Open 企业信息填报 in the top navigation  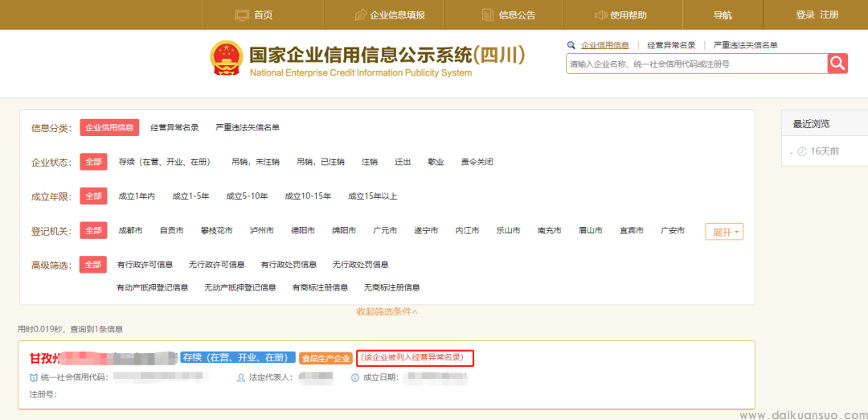click(x=398, y=15)
